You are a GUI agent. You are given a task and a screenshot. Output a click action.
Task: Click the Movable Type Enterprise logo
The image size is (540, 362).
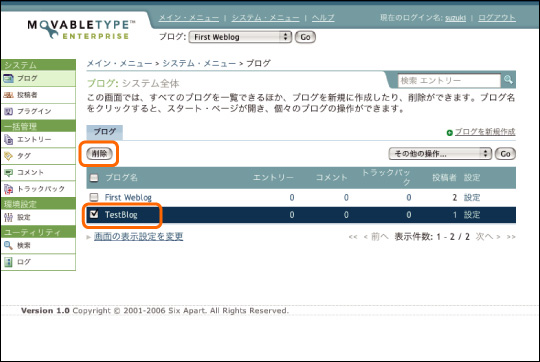point(81,30)
